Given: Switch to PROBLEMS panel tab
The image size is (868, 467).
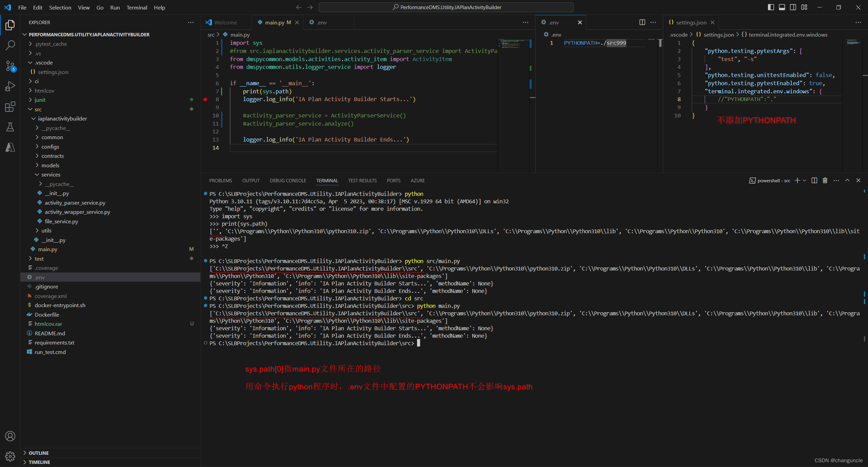Looking at the screenshot, I should pos(221,181).
